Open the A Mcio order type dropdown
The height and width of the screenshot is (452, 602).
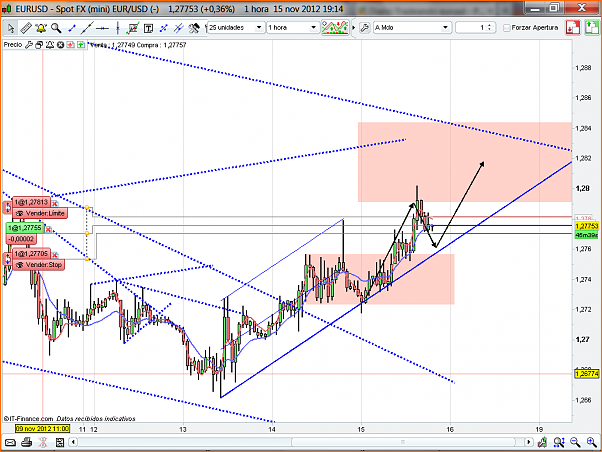click(412, 28)
